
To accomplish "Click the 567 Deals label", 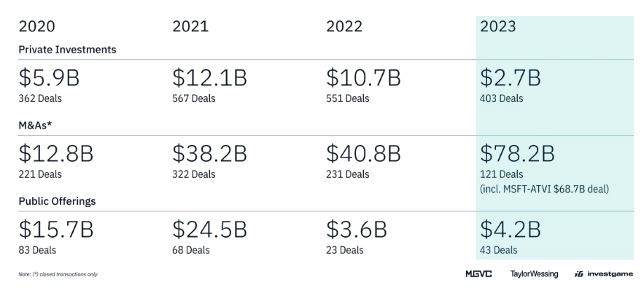I will click(194, 98).
